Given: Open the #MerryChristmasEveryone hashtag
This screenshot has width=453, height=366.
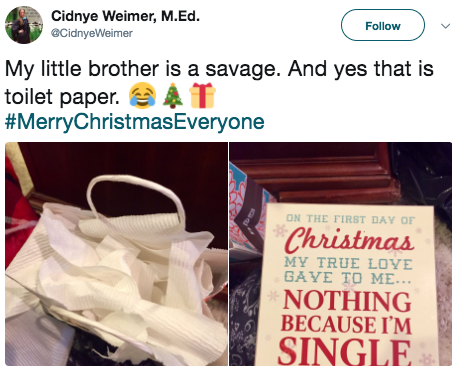Looking at the screenshot, I should tap(135, 121).
